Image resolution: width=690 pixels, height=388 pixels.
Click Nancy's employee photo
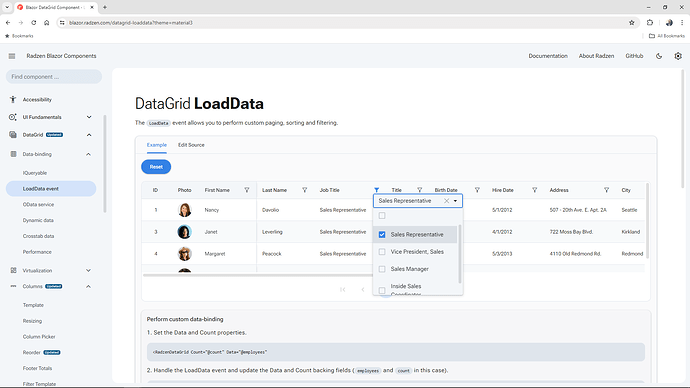click(184, 210)
